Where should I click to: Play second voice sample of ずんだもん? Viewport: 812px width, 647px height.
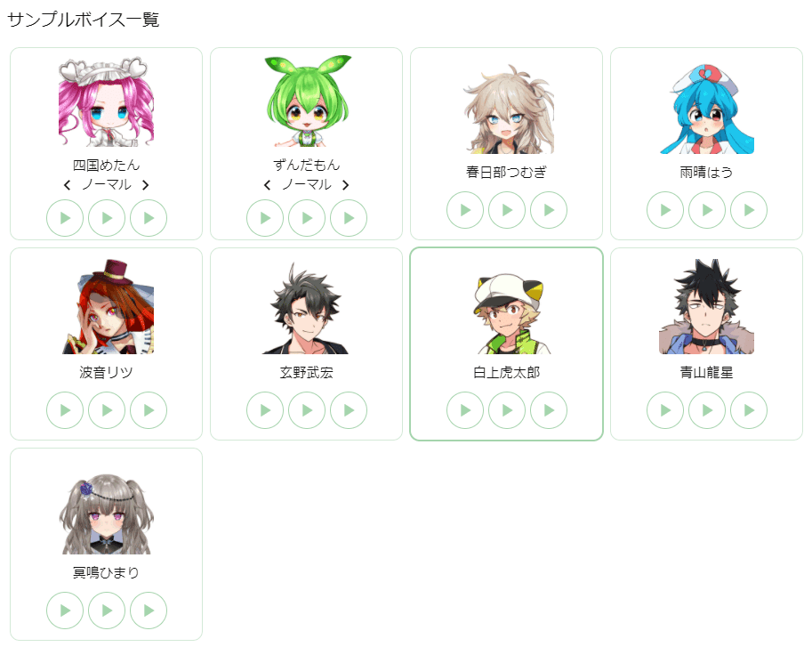click(307, 218)
